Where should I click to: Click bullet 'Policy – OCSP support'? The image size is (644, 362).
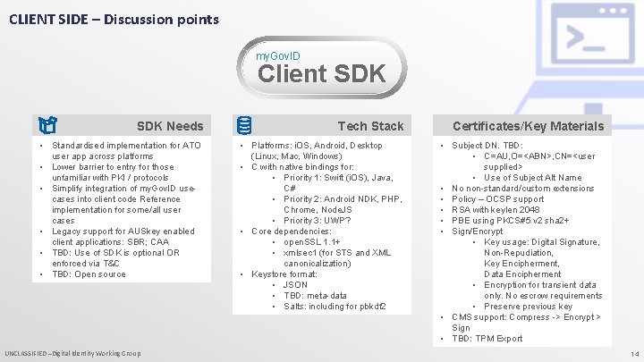click(498, 198)
